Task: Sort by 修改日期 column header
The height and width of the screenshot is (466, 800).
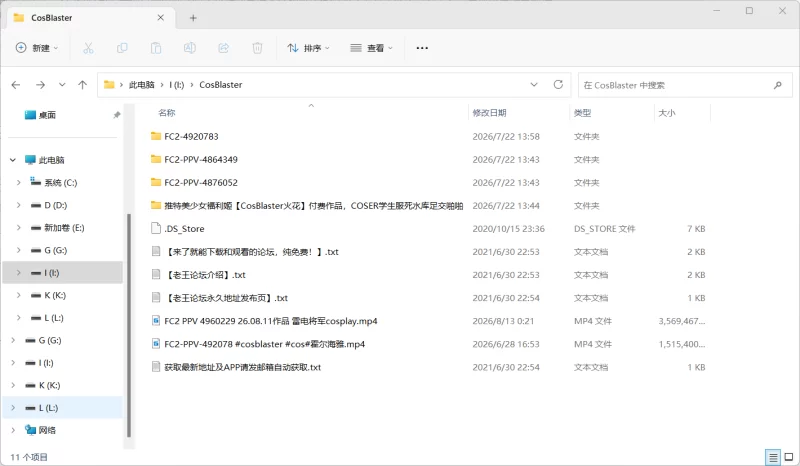Action: click(489, 113)
